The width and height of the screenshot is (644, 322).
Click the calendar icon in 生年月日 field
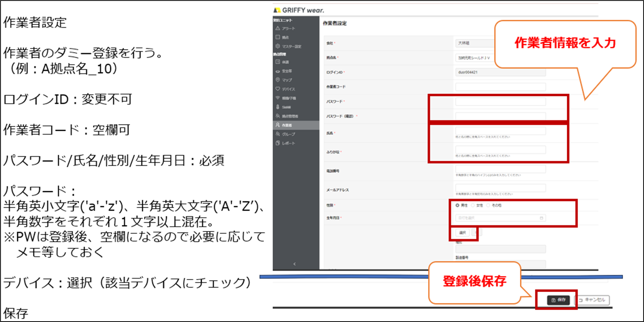click(541, 218)
